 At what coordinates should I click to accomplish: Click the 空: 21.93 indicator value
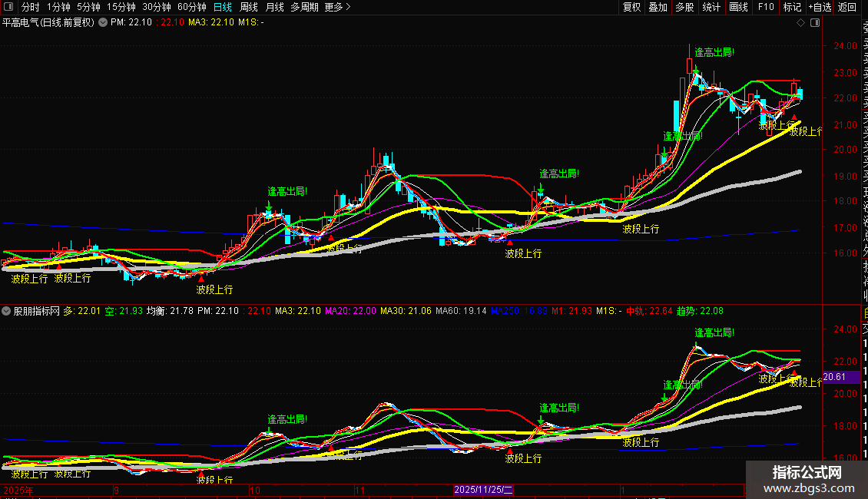[124, 311]
